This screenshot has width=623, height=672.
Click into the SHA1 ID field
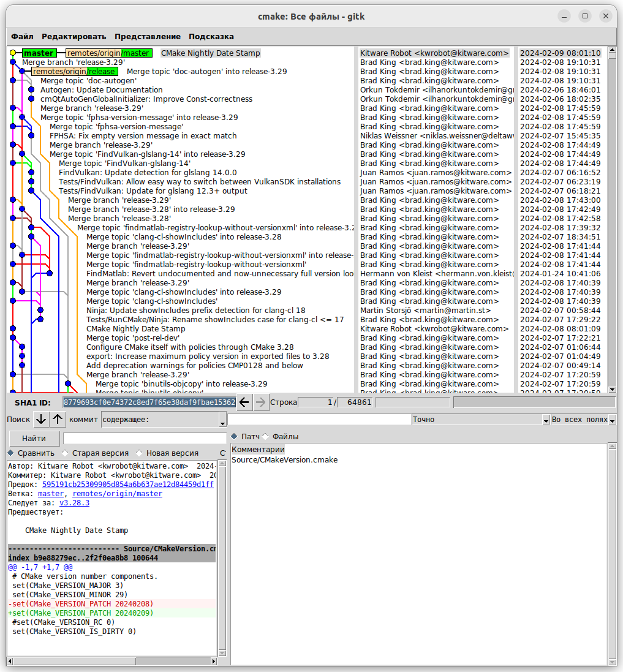pyautogui.click(x=149, y=402)
